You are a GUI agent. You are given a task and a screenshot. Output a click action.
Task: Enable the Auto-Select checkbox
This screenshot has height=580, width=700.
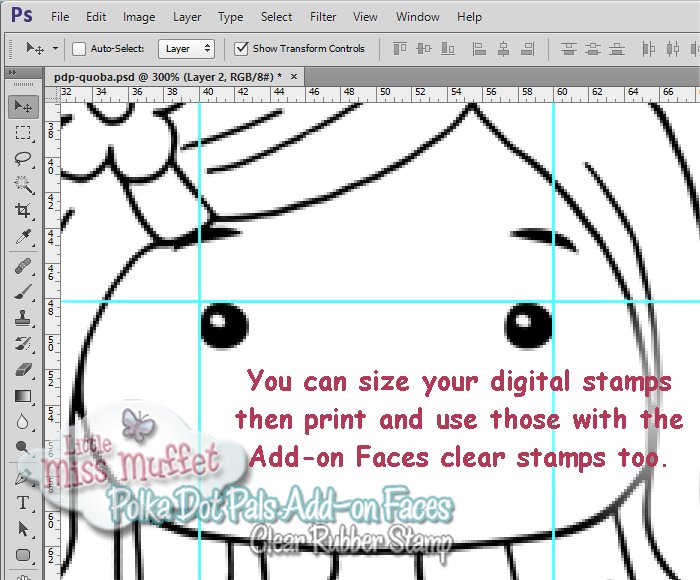coord(80,48)
